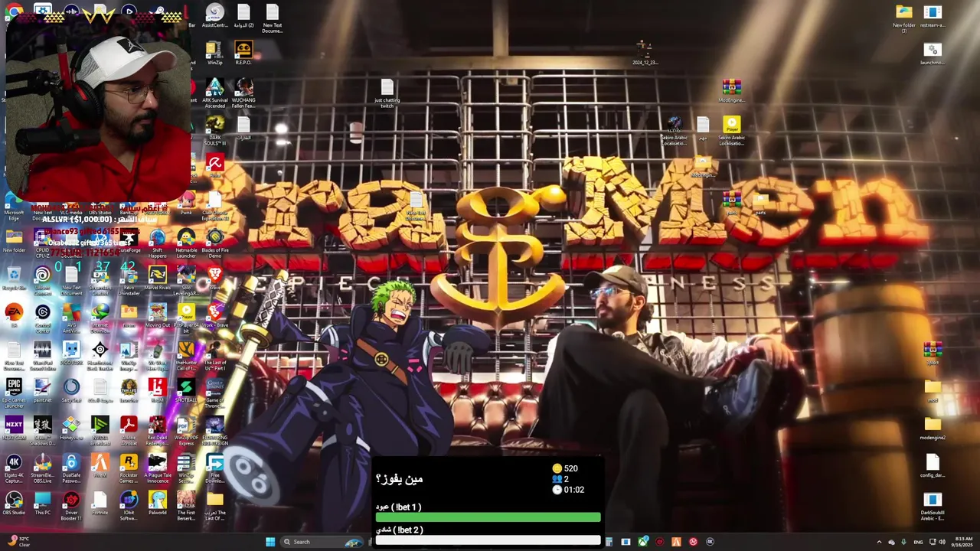The height and width of the screenshot is (551, 980).
Task: Launch NVIDIA Broadcast shortcut
Action: pos(100,430)
